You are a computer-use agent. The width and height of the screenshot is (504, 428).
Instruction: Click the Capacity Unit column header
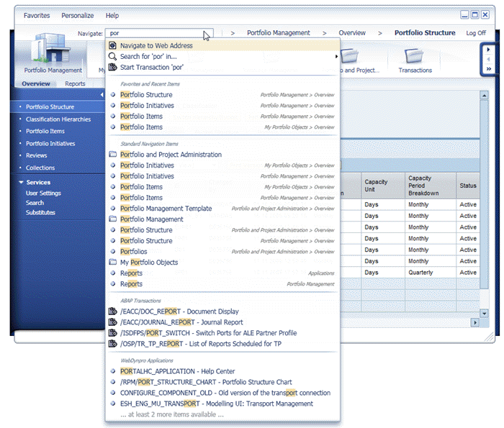[383, 186]
